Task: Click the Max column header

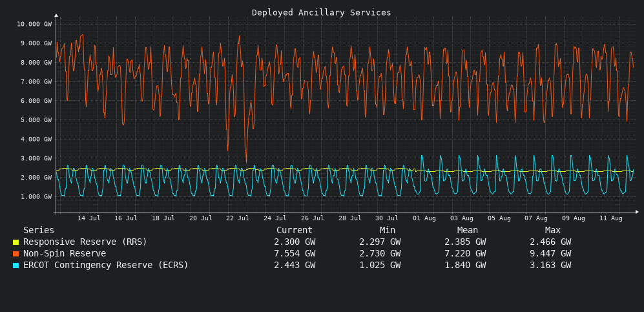Action: (x=553, y=231)
